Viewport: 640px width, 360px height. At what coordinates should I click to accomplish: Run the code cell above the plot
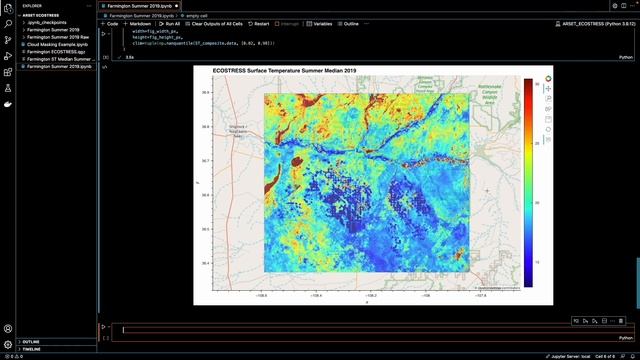104,34
